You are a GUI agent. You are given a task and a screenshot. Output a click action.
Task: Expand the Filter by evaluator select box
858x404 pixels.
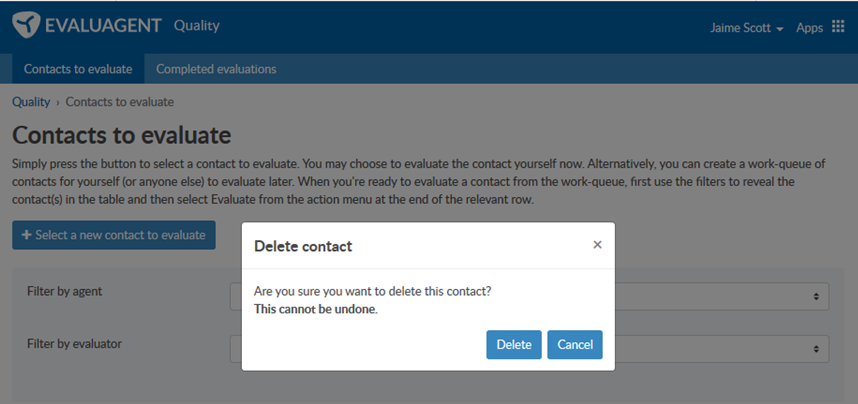click(529, 349)
